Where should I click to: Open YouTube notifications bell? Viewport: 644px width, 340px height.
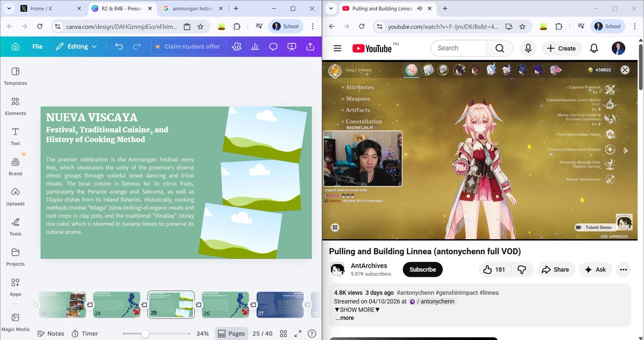[x=594, y=48]
